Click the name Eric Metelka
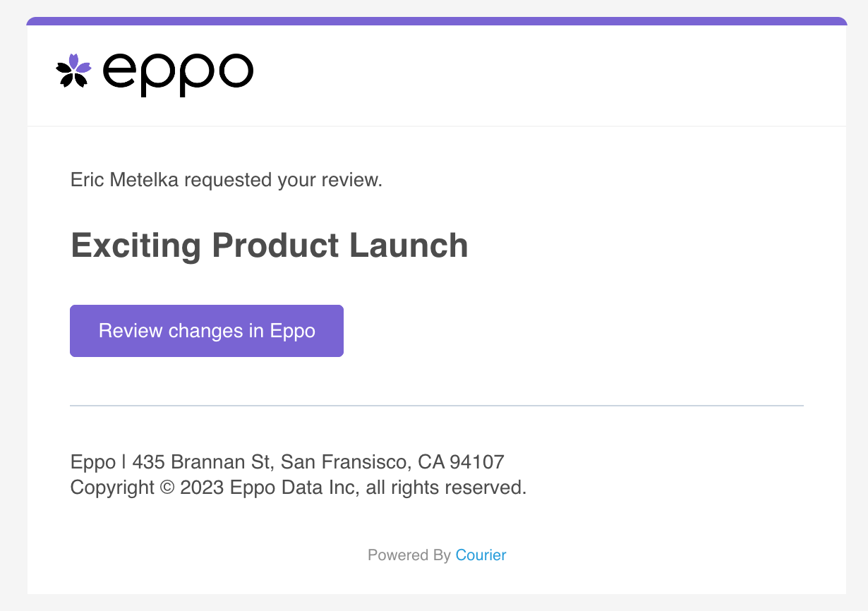 click(125, 180)
